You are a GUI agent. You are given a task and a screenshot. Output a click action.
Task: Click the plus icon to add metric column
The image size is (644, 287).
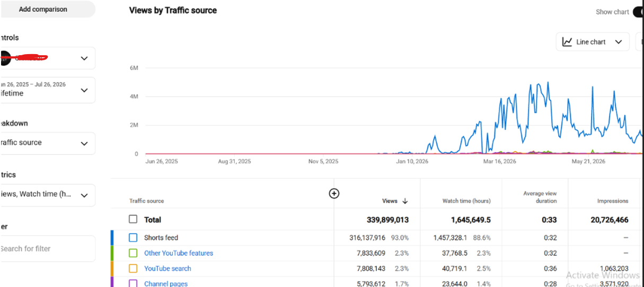334,194
